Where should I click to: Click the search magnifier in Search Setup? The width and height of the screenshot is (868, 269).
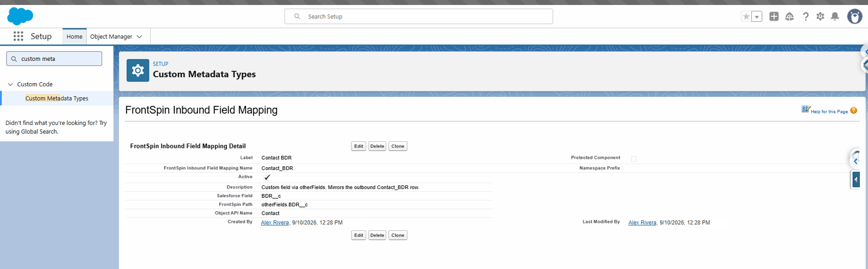(x=297, y=16)
